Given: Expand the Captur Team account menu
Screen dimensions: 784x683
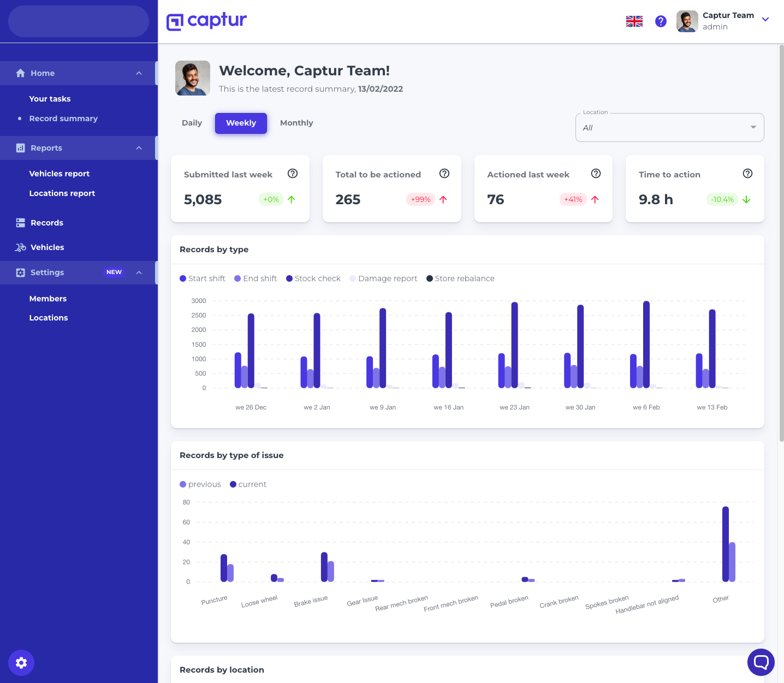Looking at the screenshot, I should tap(765, 20).
